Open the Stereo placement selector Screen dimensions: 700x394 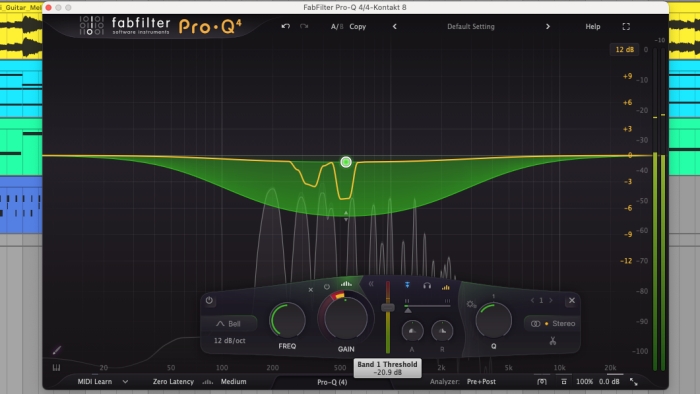tap(553, 323)
